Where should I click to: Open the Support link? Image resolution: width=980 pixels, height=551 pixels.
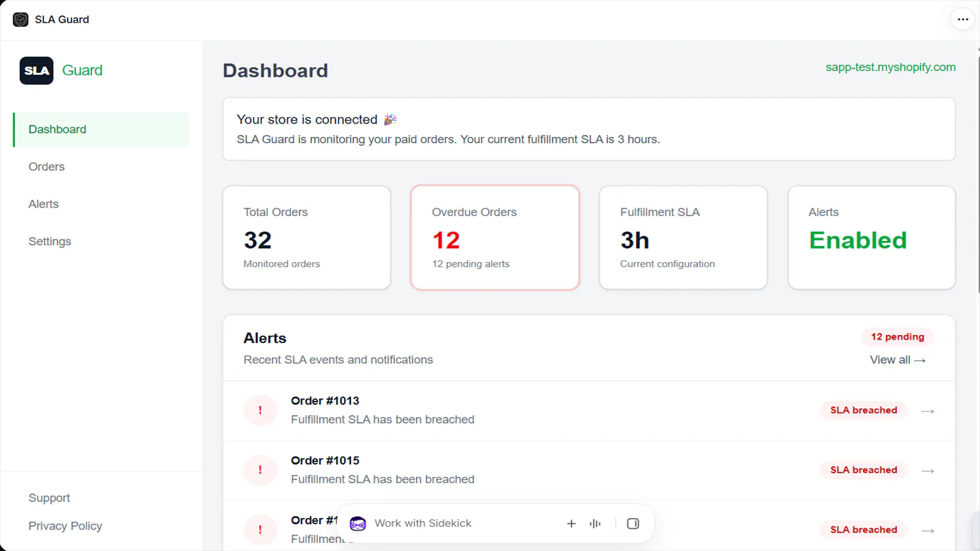[x=49, y=498]
